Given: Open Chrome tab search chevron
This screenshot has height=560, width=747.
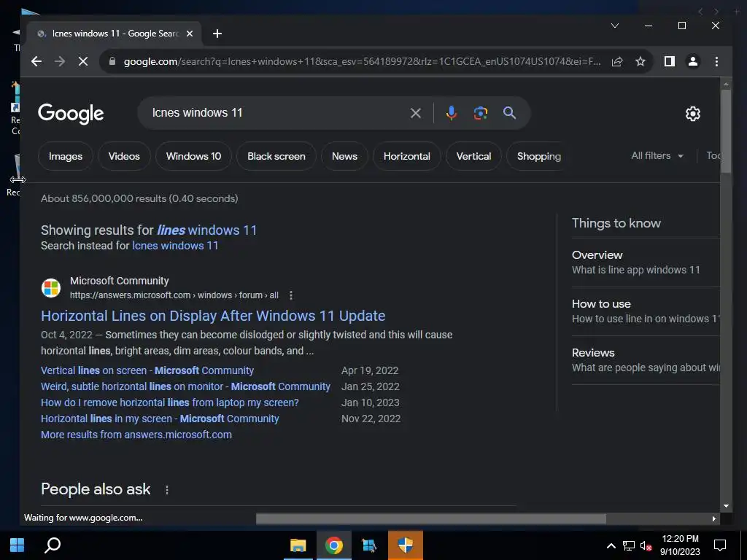Looking at the screenshot, I should (x=615, y=26).
